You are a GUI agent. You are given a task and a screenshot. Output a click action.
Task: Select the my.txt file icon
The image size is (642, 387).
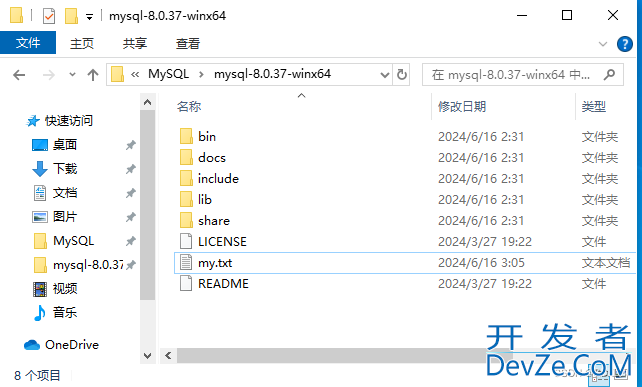[x=186, y=263]
